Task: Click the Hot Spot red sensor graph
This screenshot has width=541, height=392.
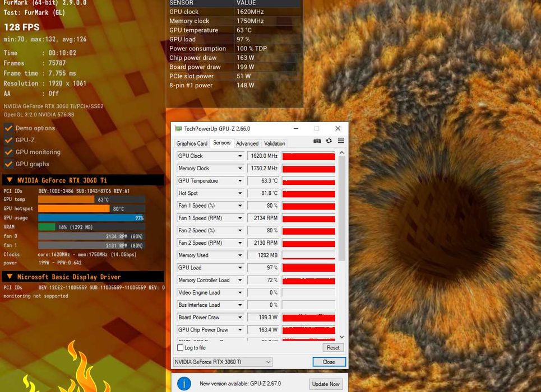Action: (308, 193)
